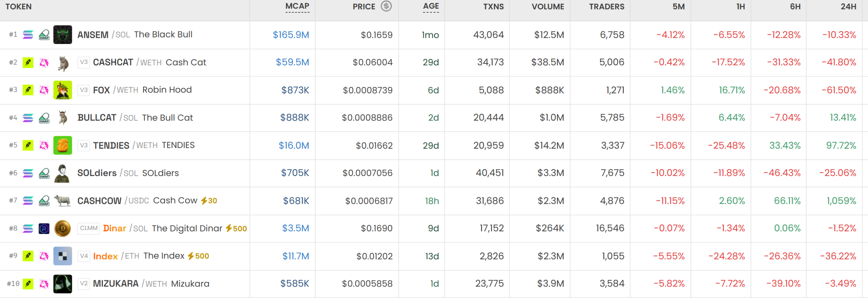Click the TENDIES nugget token logo
The image size is (868, 298).
pyautogui.click(x=63, y=145)
